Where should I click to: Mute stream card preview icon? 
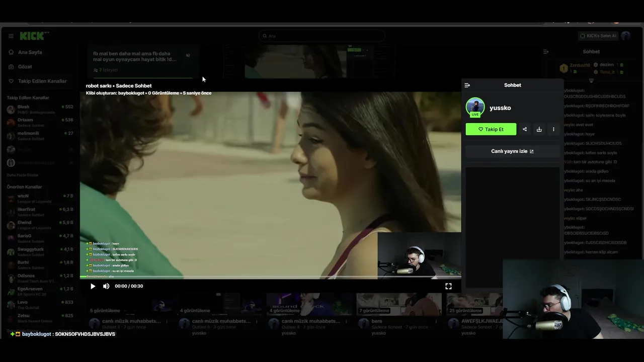[x=188, y=55]
